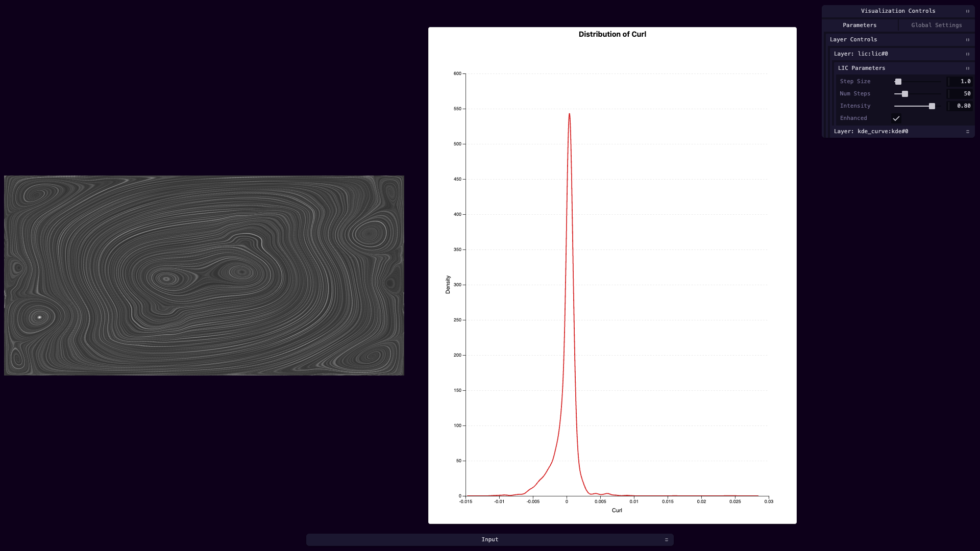The image size is (980, 551).
Task: Adjust the Num Steps slider
Action: tap(918, 94)
